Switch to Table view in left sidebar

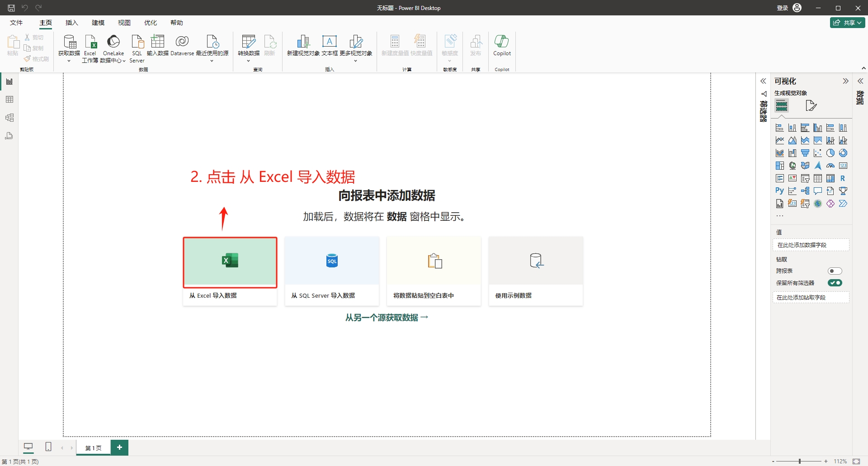pos(9,100)
